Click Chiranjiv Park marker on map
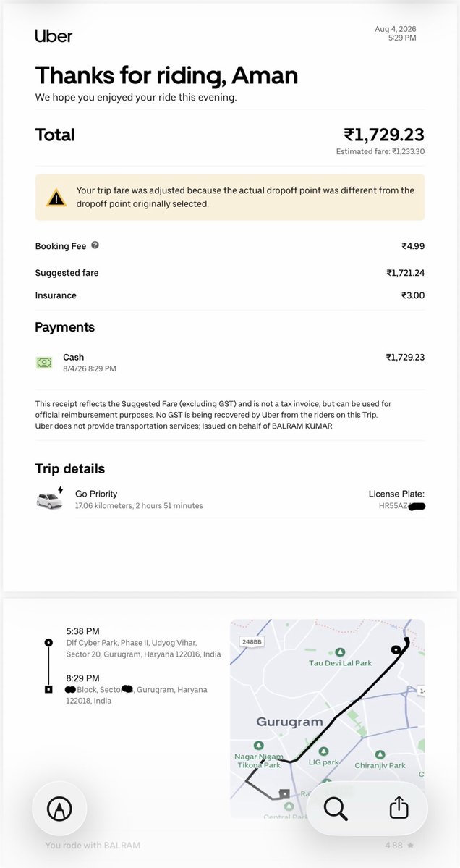 (x=380, y=754)
